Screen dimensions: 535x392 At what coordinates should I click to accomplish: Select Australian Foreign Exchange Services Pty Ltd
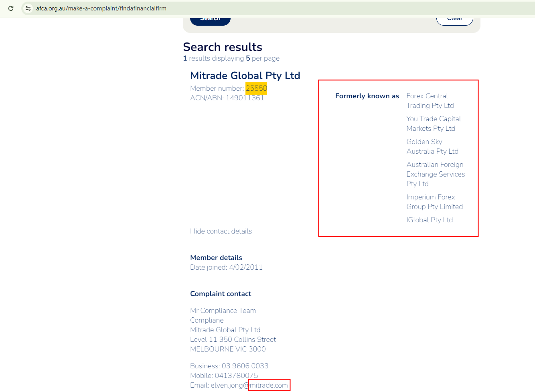[435, 174]
